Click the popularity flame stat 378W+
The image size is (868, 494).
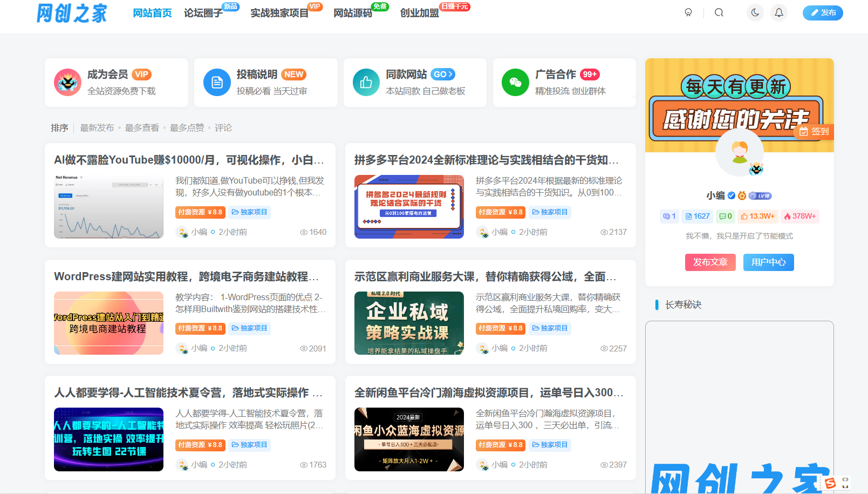tap(800, 216)
